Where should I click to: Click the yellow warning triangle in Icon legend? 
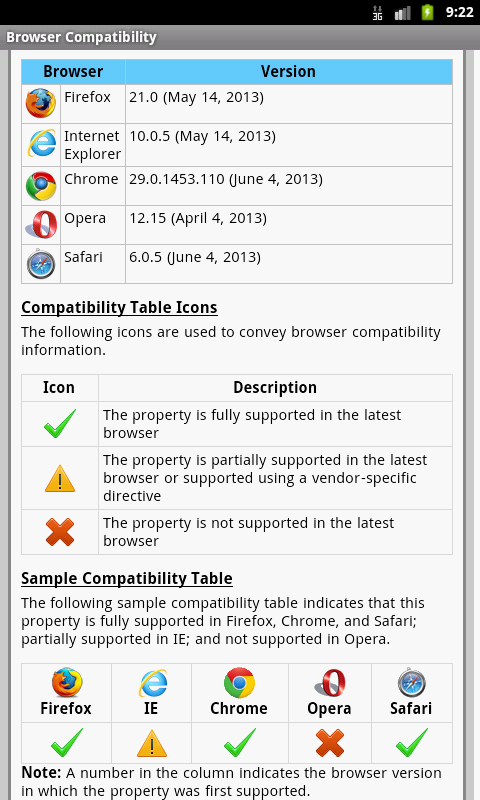(x=60, y=479)
